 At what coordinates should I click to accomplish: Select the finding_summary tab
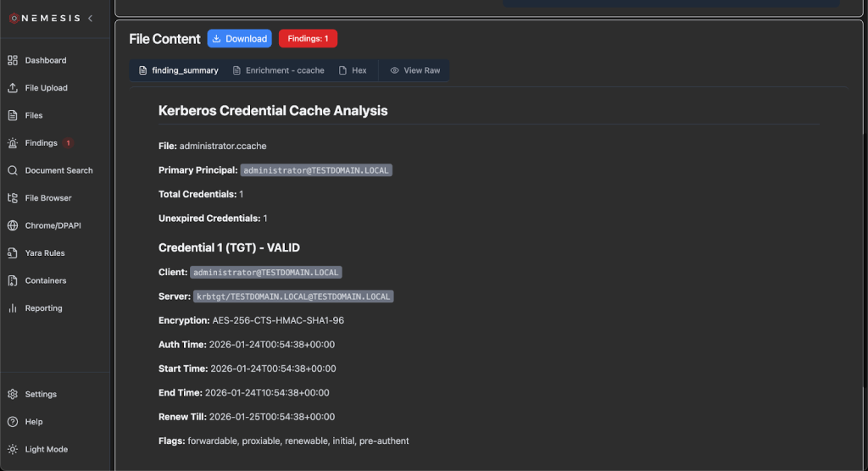tap(178, 70)
